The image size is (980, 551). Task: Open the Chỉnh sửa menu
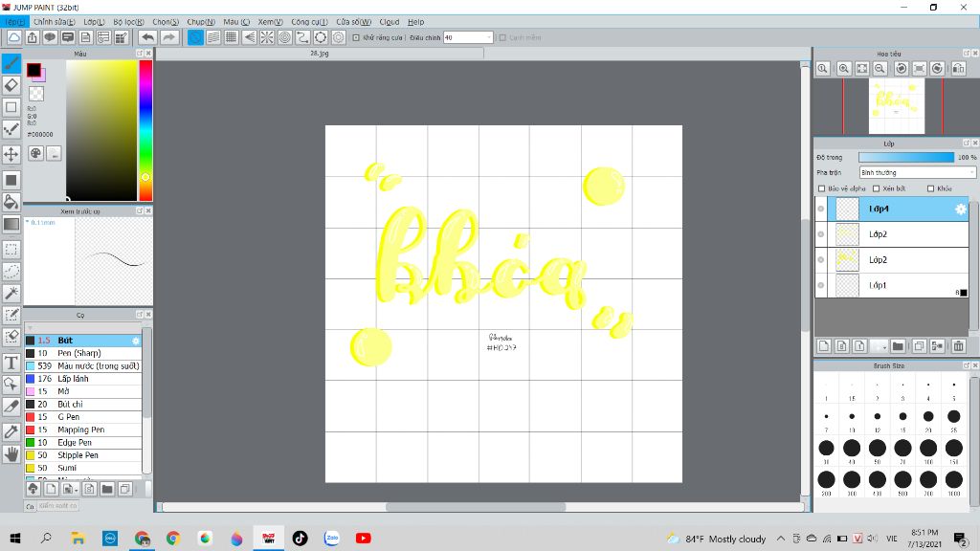pyautogui.click(x=55, y=22)
